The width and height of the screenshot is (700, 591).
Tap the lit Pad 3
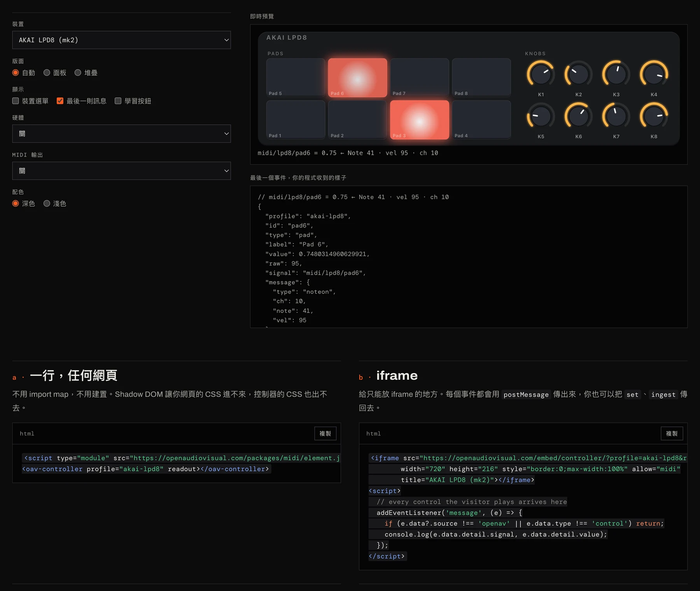(420, 119)
